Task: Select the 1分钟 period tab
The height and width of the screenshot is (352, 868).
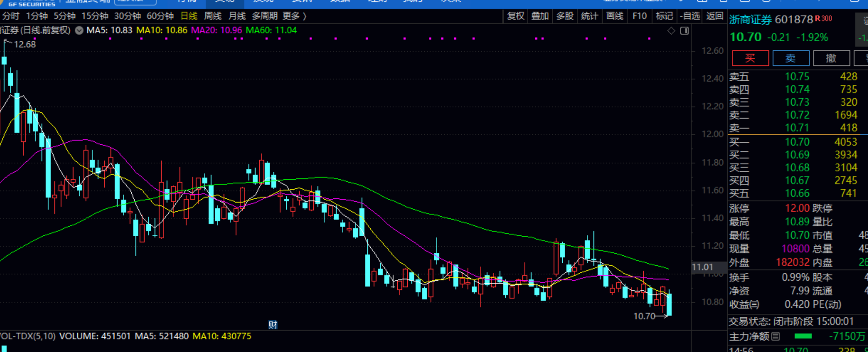Action: click(x=37, y=16)
